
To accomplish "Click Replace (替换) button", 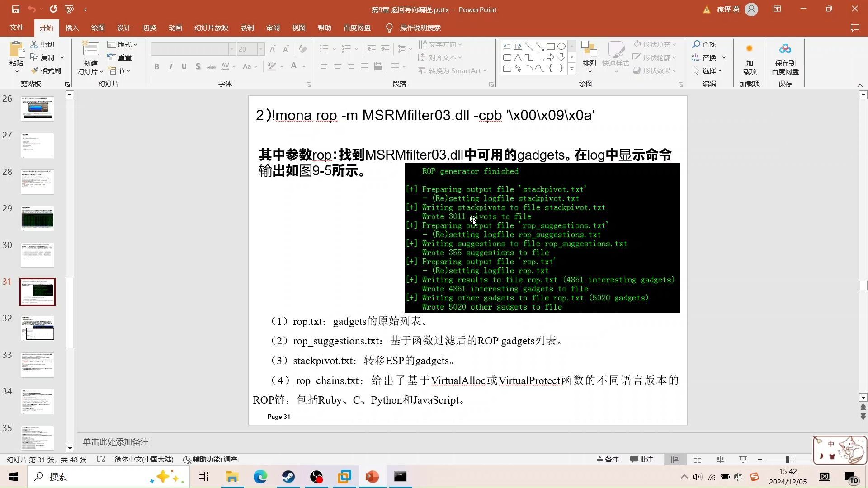I will click(704, 57).
